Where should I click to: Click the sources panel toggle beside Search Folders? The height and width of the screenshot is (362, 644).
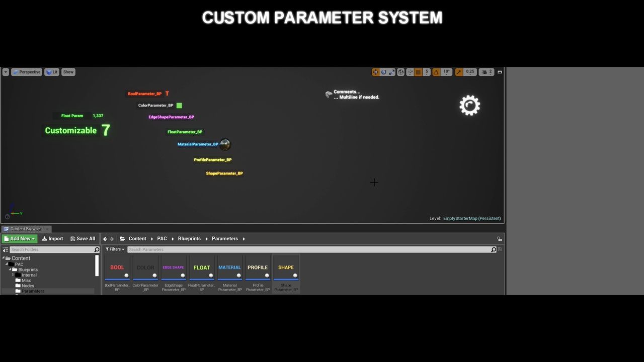[x=6, y=249]
